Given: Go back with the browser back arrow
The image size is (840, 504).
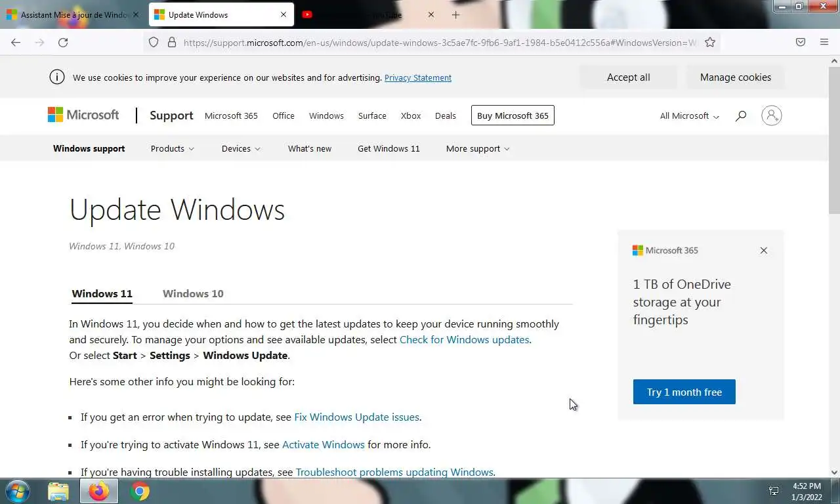Looking at the screenshot, I should pos(16,42).
